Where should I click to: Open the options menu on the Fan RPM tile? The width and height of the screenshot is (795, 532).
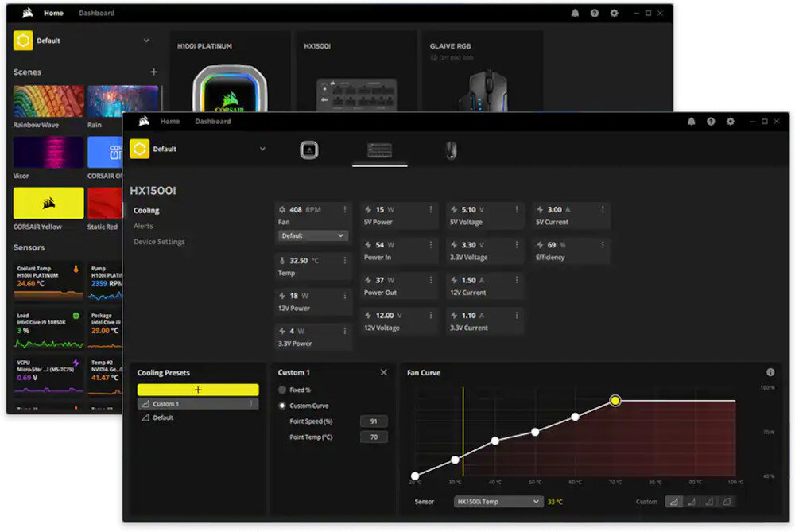click(x=345, y=209)
